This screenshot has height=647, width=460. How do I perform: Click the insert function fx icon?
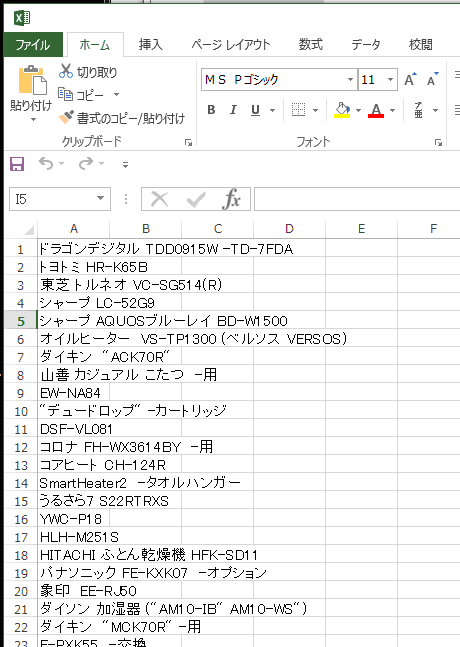click(x=231, y=199)
